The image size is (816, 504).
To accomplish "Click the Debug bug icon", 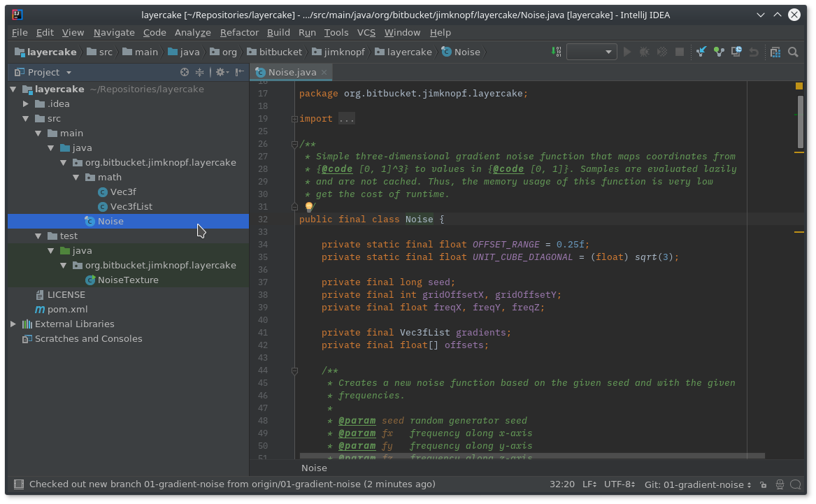I will pos(644,52).
